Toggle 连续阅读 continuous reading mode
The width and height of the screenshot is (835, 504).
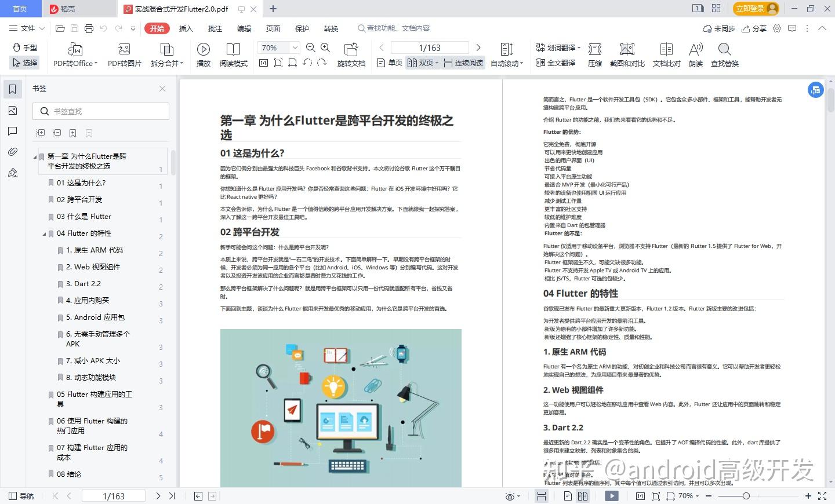click(x=463, y=63)
